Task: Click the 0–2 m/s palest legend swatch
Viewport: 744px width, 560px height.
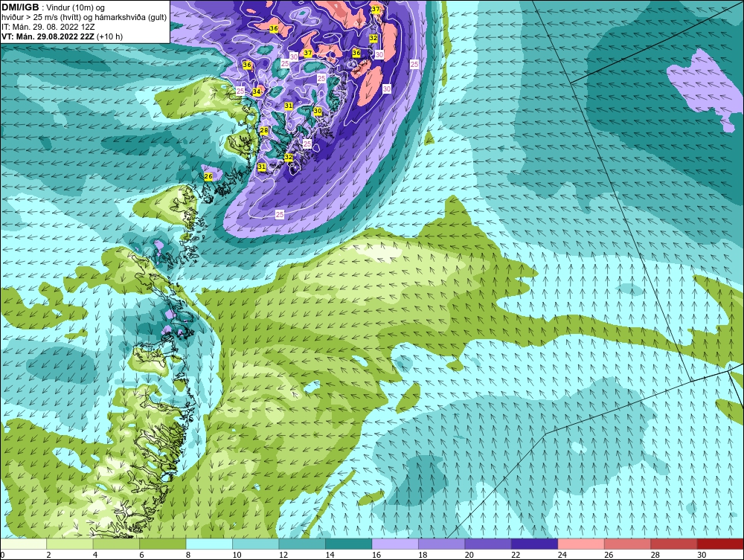Action: click(23, 544)
